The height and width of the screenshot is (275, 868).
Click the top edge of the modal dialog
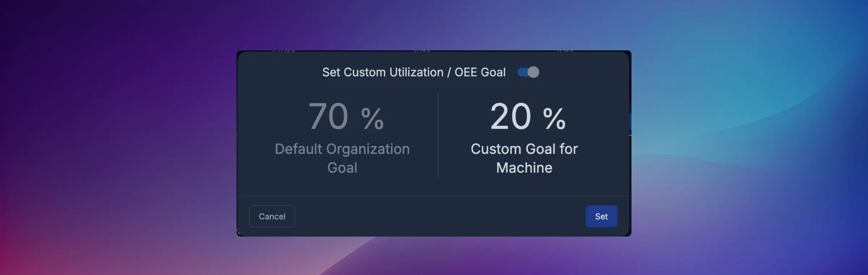pyautogui.click(x=434, y=53)
